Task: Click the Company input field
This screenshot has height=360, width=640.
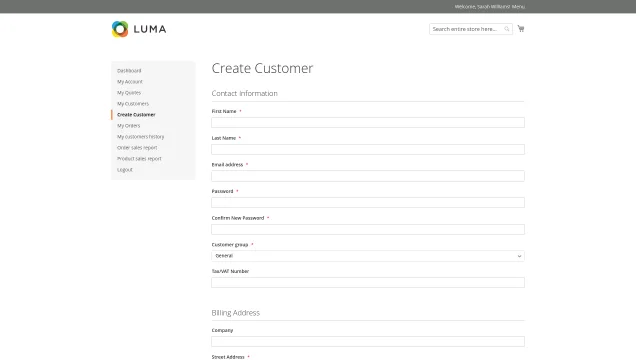Action: coord(368,342)
